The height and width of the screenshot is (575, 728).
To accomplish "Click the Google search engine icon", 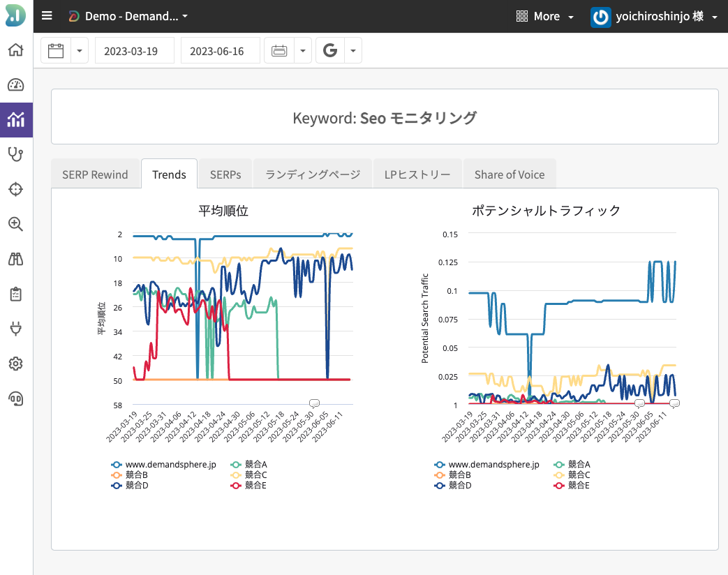I will [x=330, y=50].
